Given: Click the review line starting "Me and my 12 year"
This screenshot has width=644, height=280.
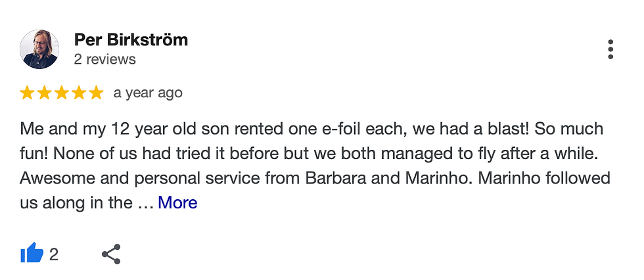Looking at the screenshot, I should pos(311,129).
